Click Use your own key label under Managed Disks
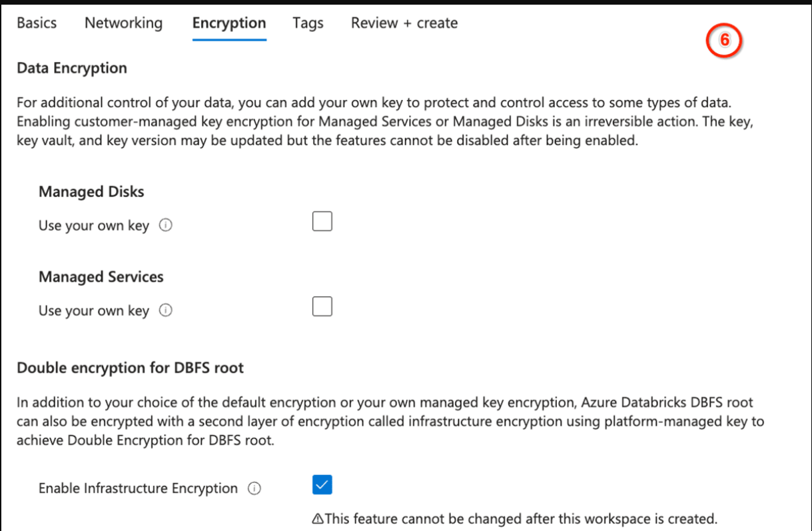812x531 pixels. (94, 226)
